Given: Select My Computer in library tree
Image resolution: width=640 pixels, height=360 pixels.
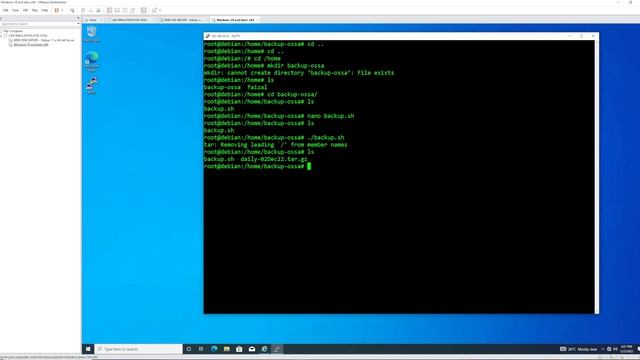Looking at the screenshot, I should point(13,31).
